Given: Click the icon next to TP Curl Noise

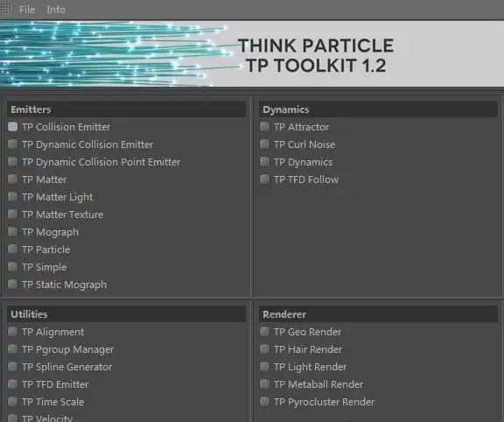Looking at the screenshot, I should (x=264, y=144).
